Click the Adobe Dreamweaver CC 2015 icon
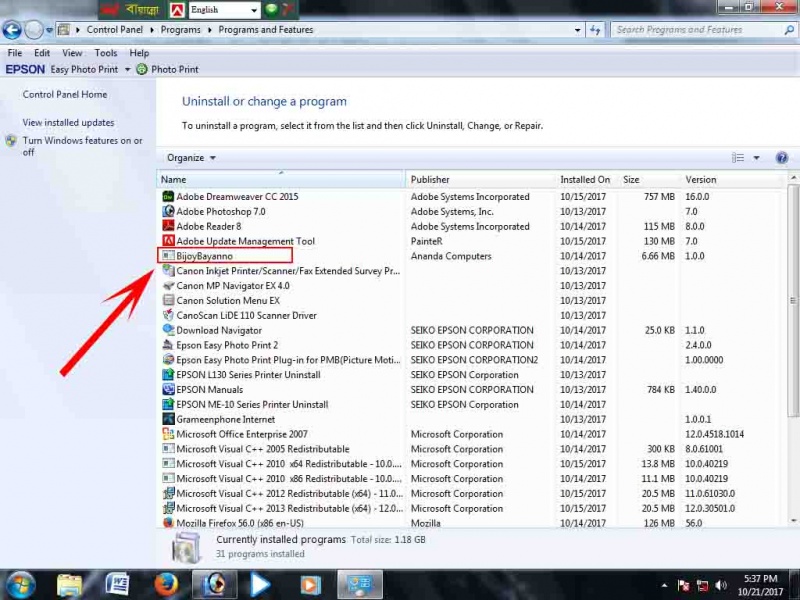 tap(168, 196)
